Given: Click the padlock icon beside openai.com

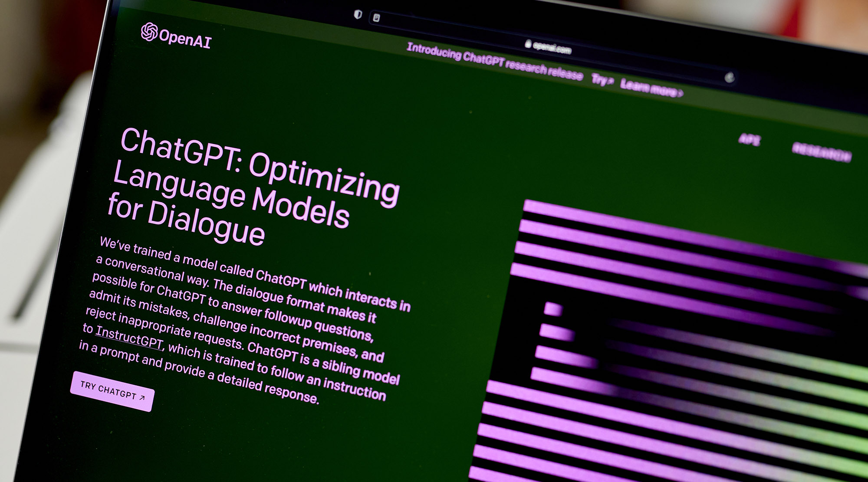Looking at the screenshot, I should pyautogui.click(x=528, y=44).
